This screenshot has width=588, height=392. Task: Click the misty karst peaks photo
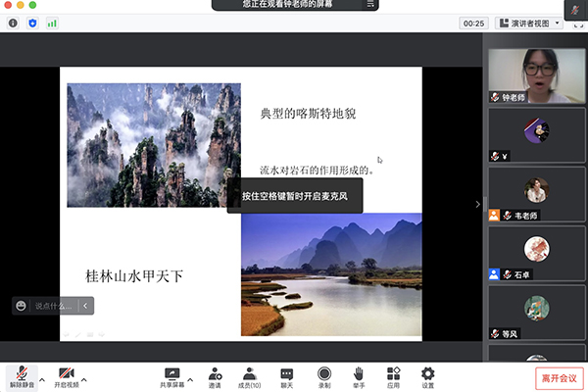click(x=154, y=145)
